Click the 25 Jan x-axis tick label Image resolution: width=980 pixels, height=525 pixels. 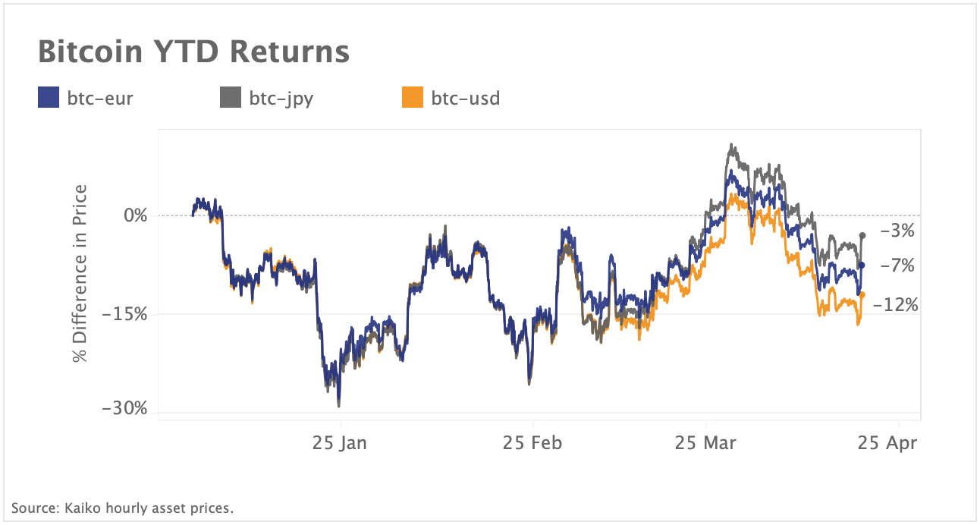point(340,443)
